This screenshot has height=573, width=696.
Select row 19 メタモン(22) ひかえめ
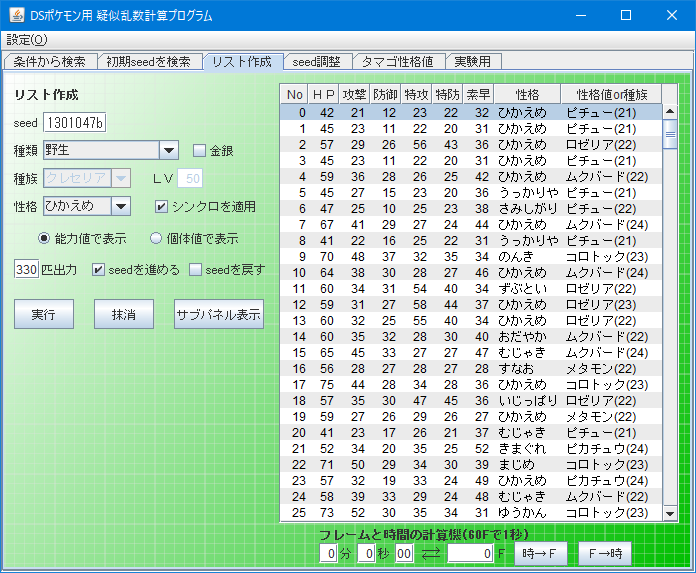[x=471, y=416]
